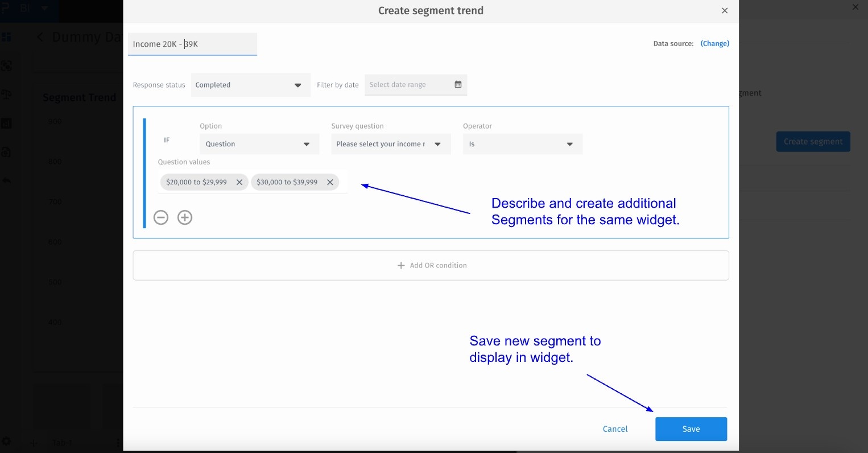868x453 pixels.
Task: Click the plus circle to add condition
Action: point(185,217)
